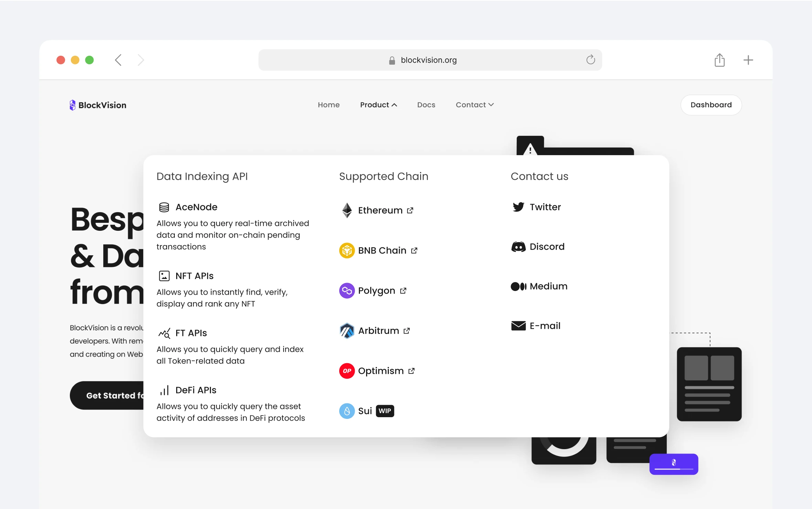Screen dimensions: 812x509
Task: Expand the Contact dropdown menu
Action: pyautogui.click(x=474, y=105)
